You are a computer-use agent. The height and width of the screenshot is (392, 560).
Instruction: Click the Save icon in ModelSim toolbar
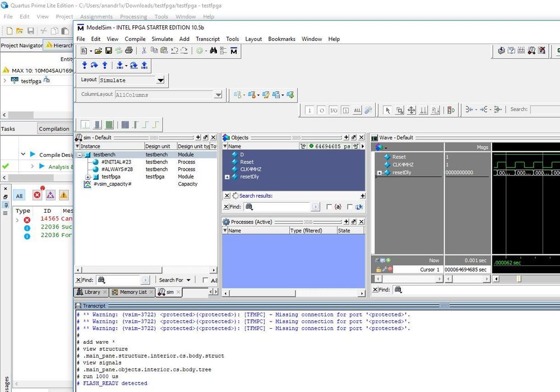tap(108, 51)
